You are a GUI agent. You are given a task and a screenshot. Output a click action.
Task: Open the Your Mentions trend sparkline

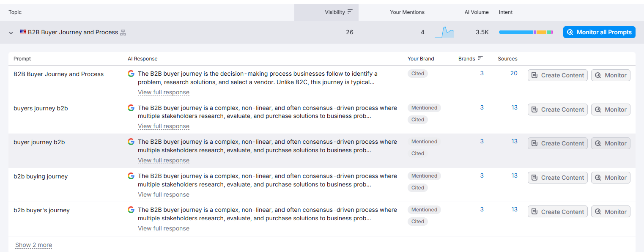point(444,32)
